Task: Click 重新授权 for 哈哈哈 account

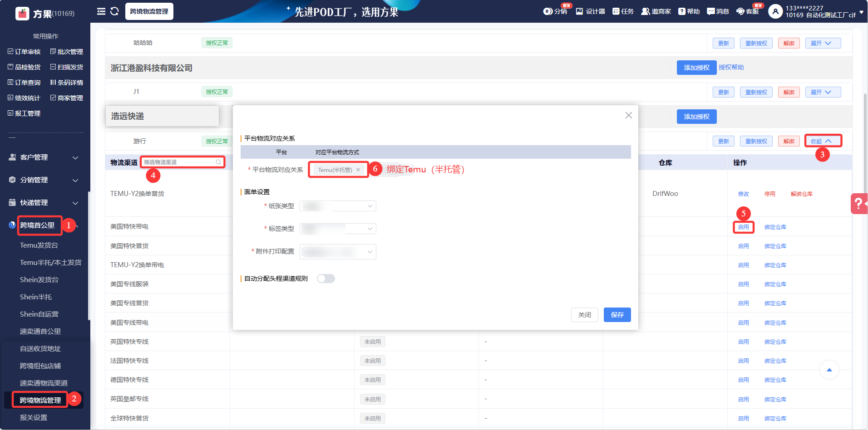Action: (x=756, y=43)
